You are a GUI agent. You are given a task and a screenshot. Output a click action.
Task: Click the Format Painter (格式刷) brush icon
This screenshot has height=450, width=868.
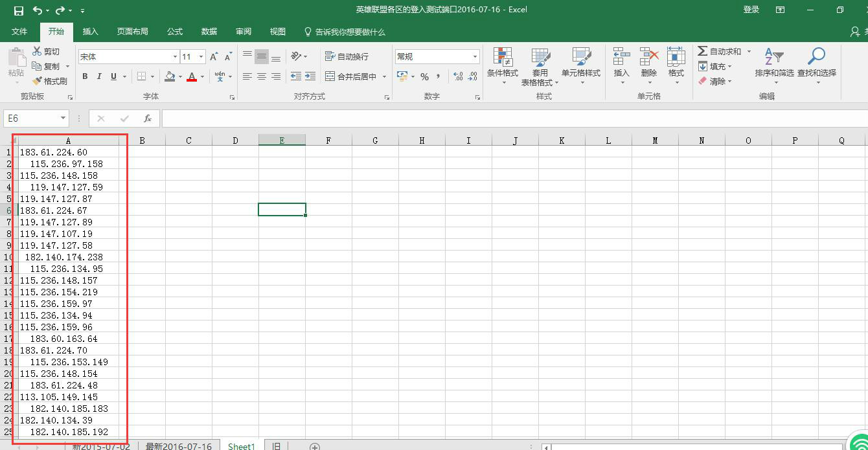(38, 81)
